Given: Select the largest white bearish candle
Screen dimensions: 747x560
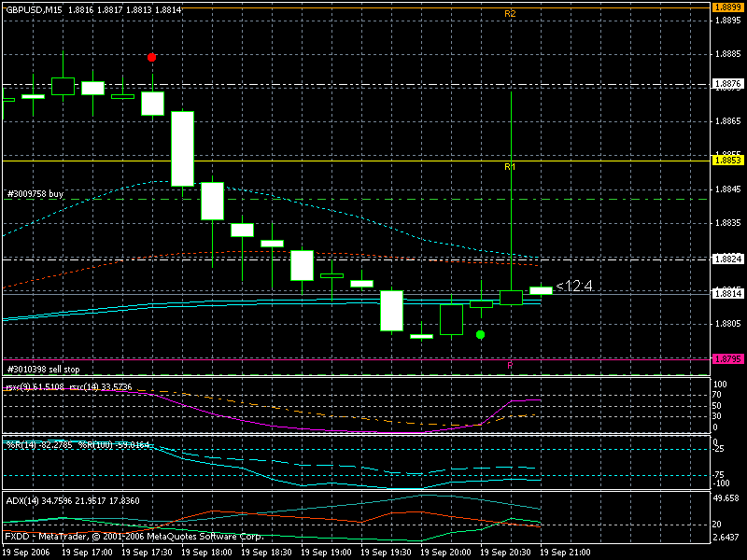Looking at the screenshot, I should (182, 148).
